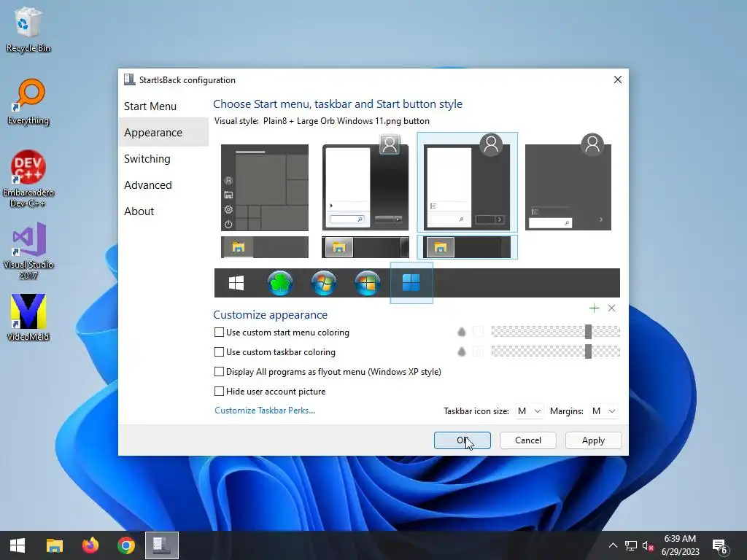The width and height of the screenshot is (747, 560).
Task: Open Customize Taskbar Perks link
Action: (x=265, y=411)
